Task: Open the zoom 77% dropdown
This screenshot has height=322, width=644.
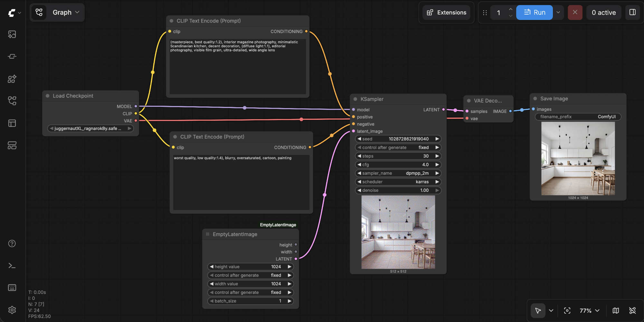Action: point(589,310)
